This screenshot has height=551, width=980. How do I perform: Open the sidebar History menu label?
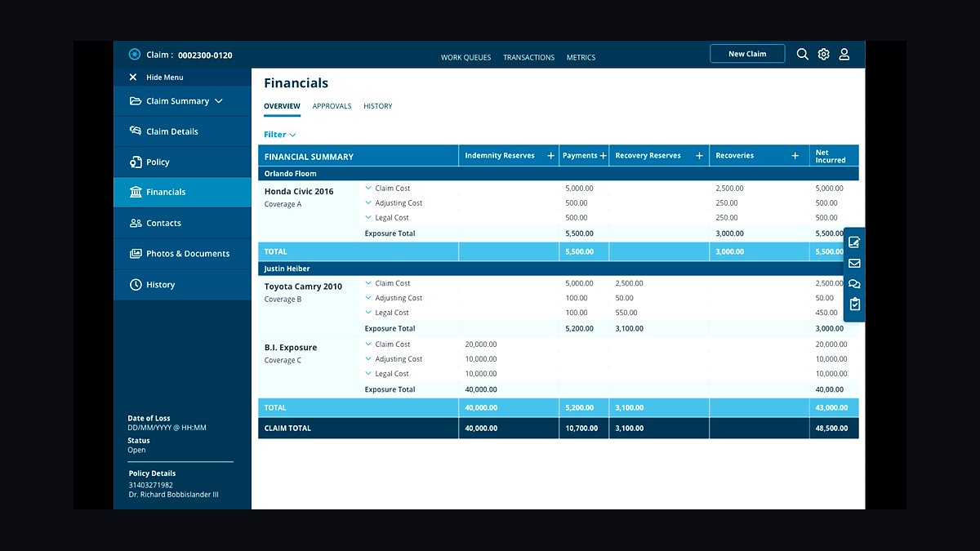(161, 285)
